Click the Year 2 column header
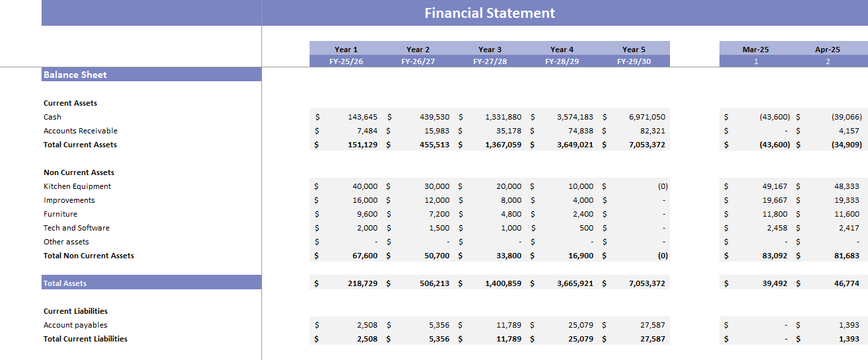868x360 pixels. pos(418,49)
